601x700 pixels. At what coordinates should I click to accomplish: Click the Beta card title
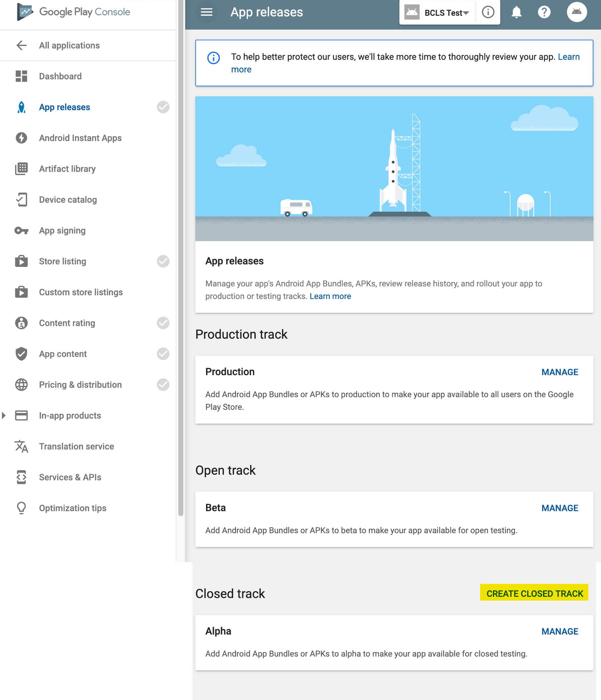(216, 508)
